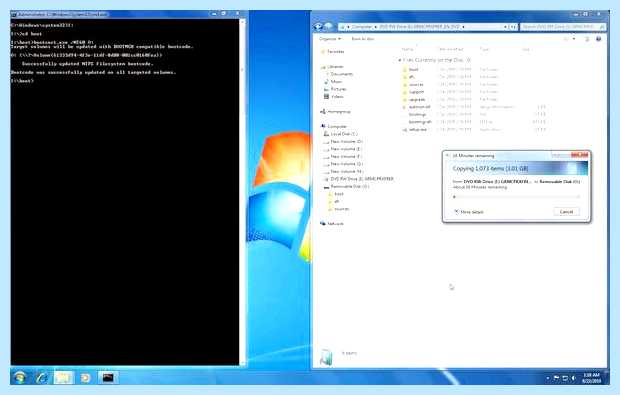Click the Search DVD drive box
The width and height of the screenshot is (620, 395).
562,27
